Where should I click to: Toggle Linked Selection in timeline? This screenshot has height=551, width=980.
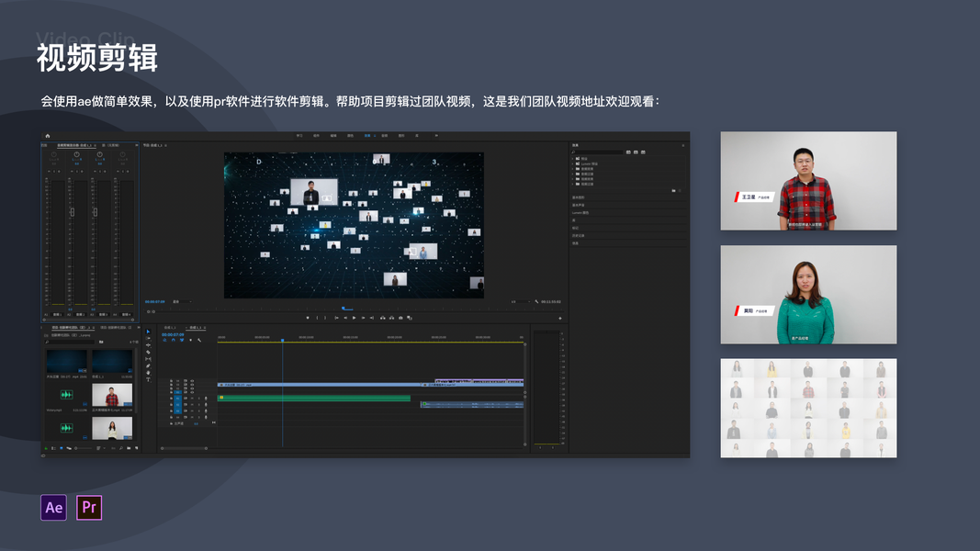tap(182, 340)
